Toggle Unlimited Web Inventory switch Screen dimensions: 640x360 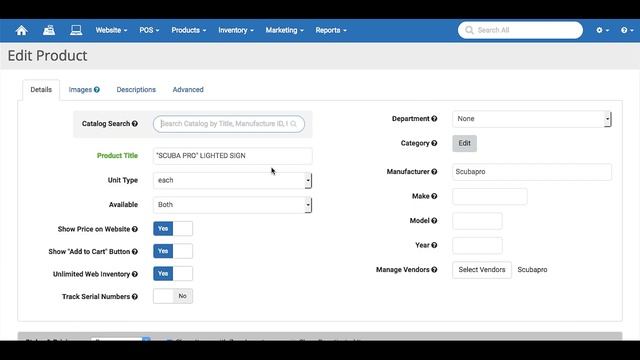(173, 273)
